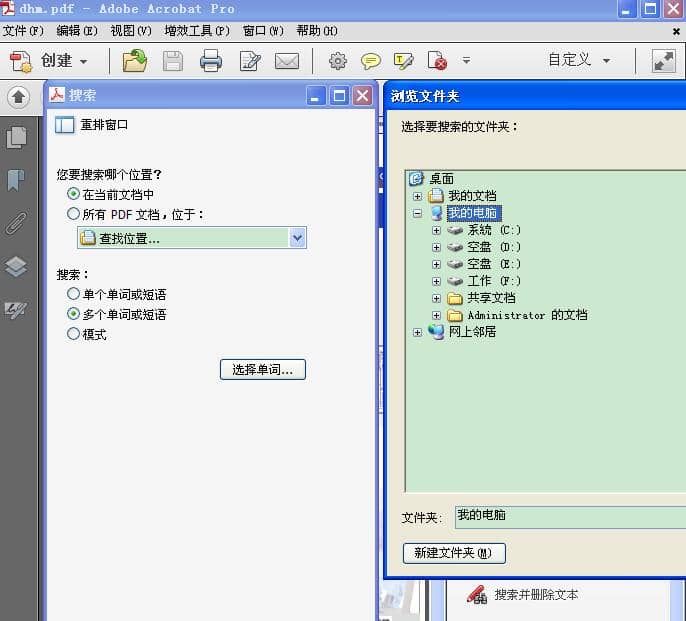
Task: Expand Work (F:) drive node
Action: (x=436, y=281)
